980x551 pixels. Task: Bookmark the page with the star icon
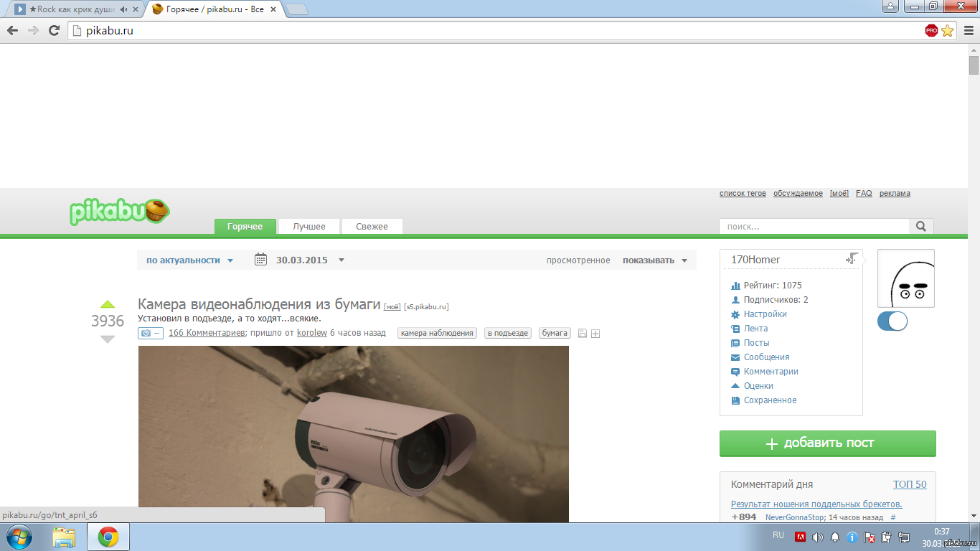point(948,30)
